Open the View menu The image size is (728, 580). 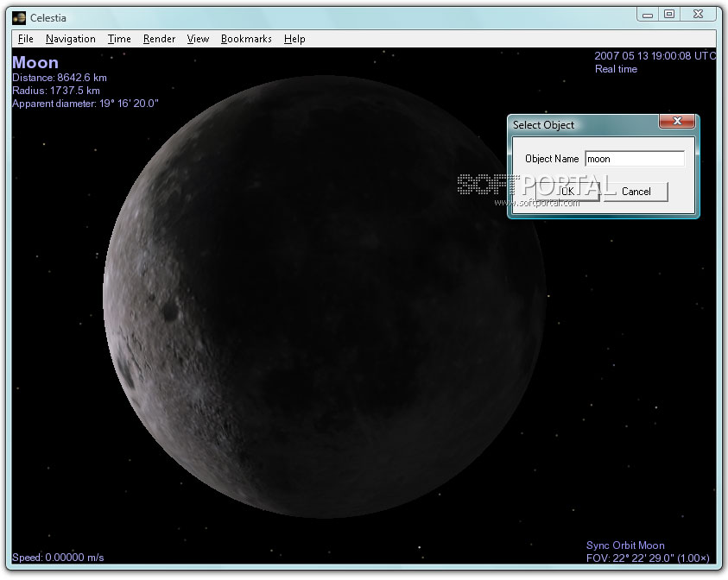click(x=199, y=39)
